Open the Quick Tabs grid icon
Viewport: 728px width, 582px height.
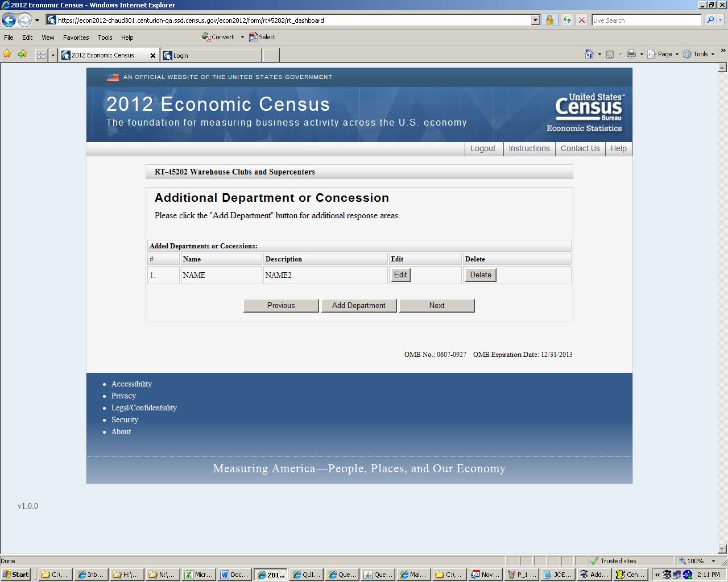click(41, 55)
